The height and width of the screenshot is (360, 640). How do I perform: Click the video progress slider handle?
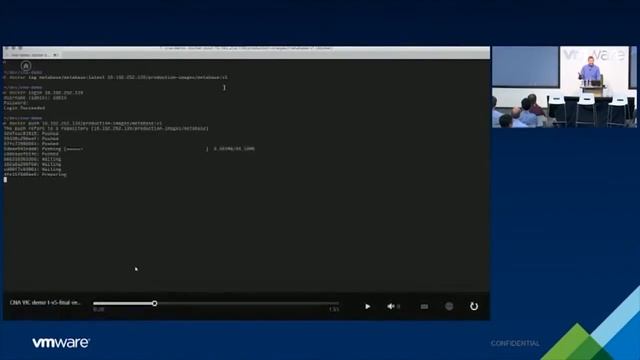coord(155,303)
